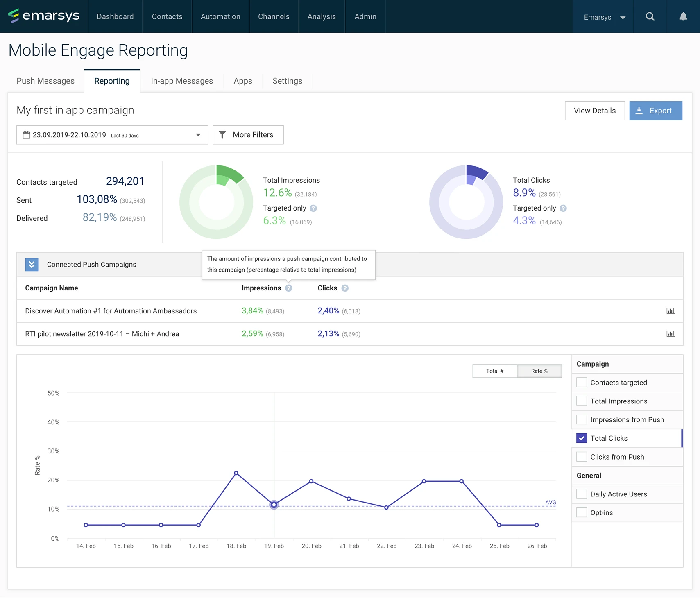Open chart icon for RTI pilot newsletter row

pos(670,334)
